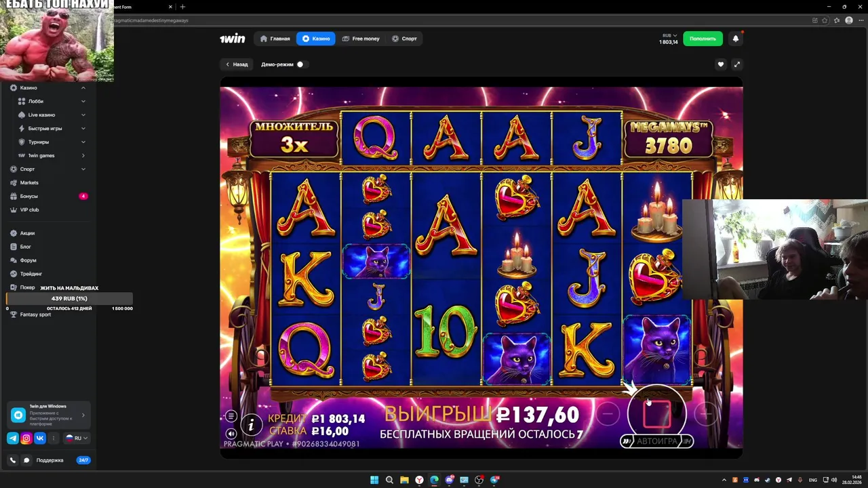868x488 pixels.
Task: Open the Free money tab
Action: pyautogui.click(x=361, y=39)
